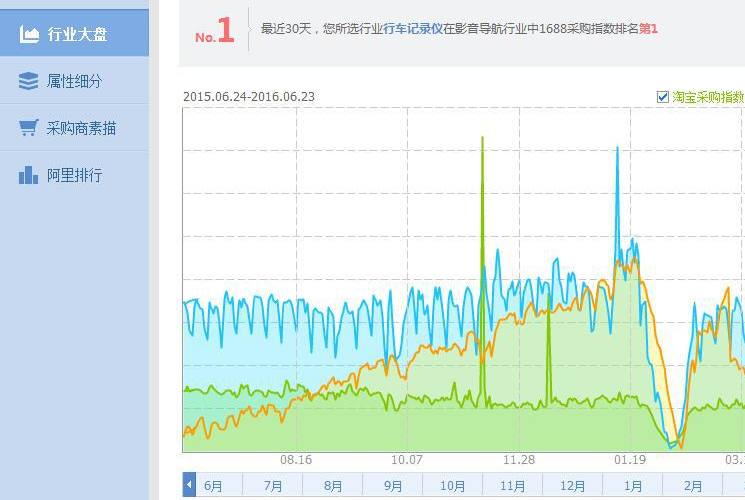Select 9月 on the month timeline
745x500 pixels.
[x=393, y=486]
